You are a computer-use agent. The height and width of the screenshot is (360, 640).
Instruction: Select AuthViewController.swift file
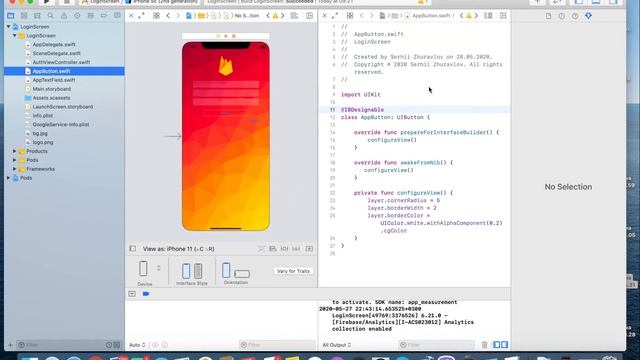pos(61,62)
